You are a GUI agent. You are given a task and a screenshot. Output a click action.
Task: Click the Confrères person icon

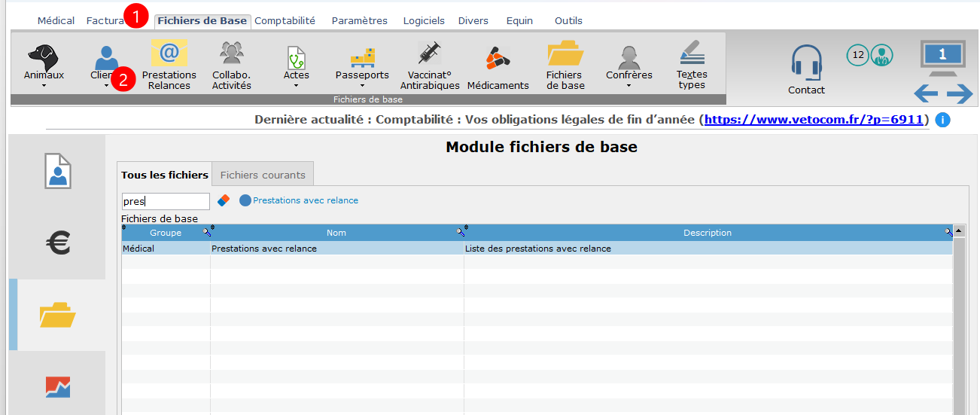(628, 56)
